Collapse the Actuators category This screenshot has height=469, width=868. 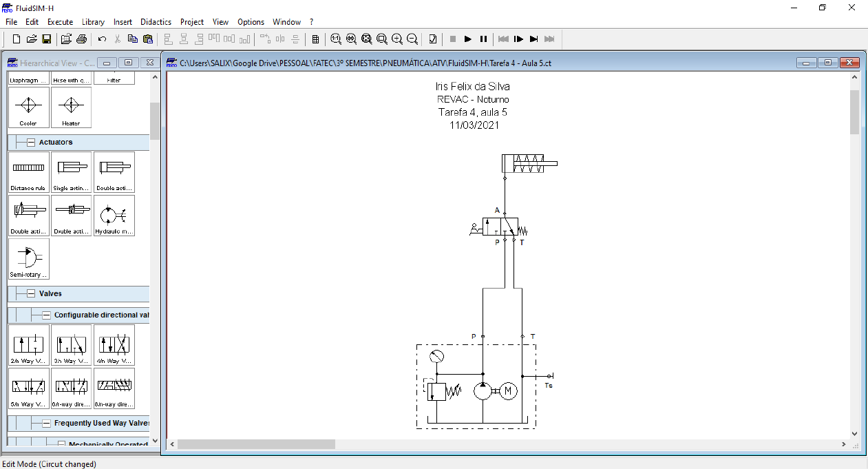[31, 143]
